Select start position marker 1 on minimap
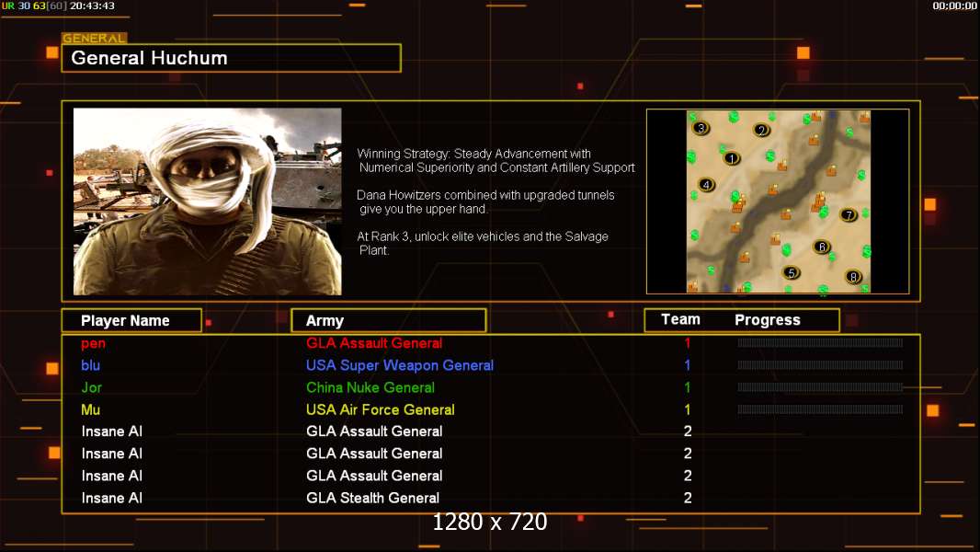Image resolution: width=980 pixels, height=552 pixels. (x=731, y=158)
